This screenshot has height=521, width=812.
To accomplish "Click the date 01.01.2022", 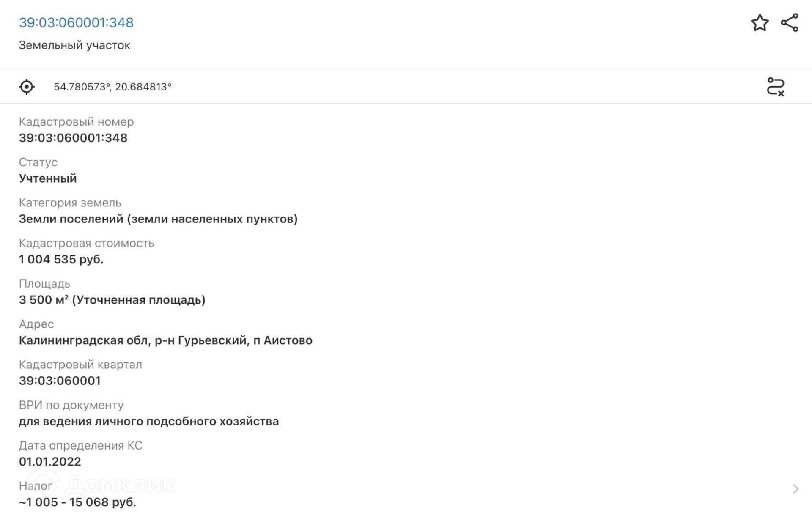I will pos(50,461).
